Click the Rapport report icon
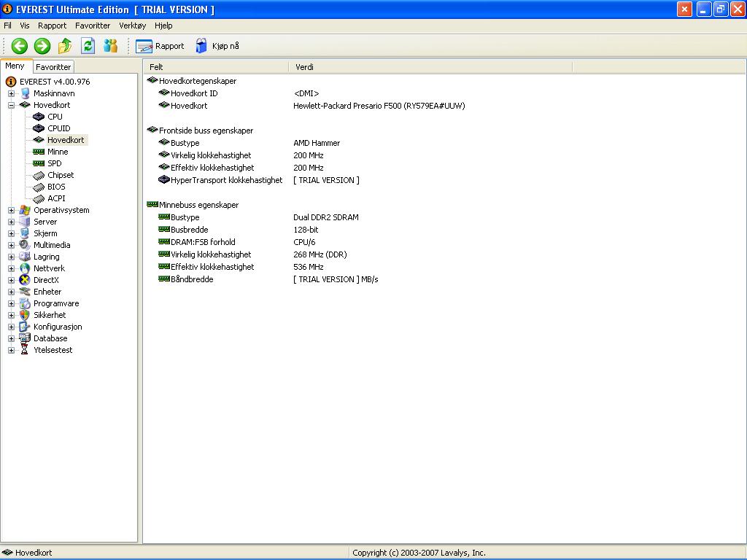Image resolution: width=747 pixels, height=560 pixels. click(x=144, y=46)
